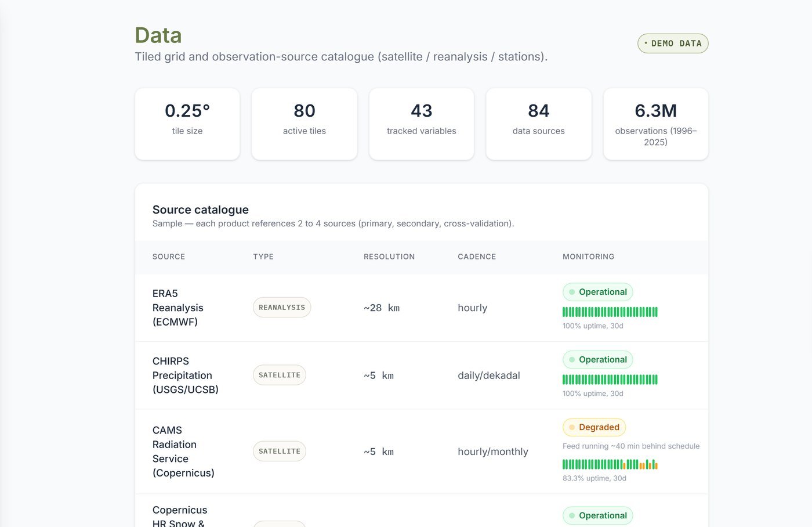Click the MONITORING column header
812x527 pixels.
(x=588, y=257)
